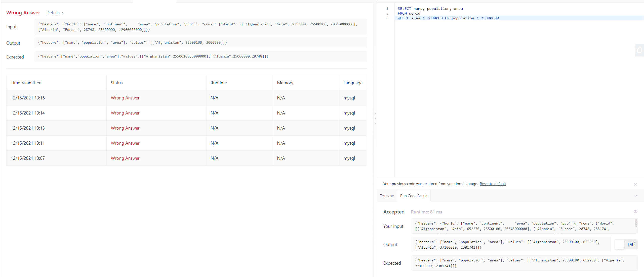The width and height of the screenshot is (644, 277).
Task: Click the console Output result box
Action: tap(511, 245)
